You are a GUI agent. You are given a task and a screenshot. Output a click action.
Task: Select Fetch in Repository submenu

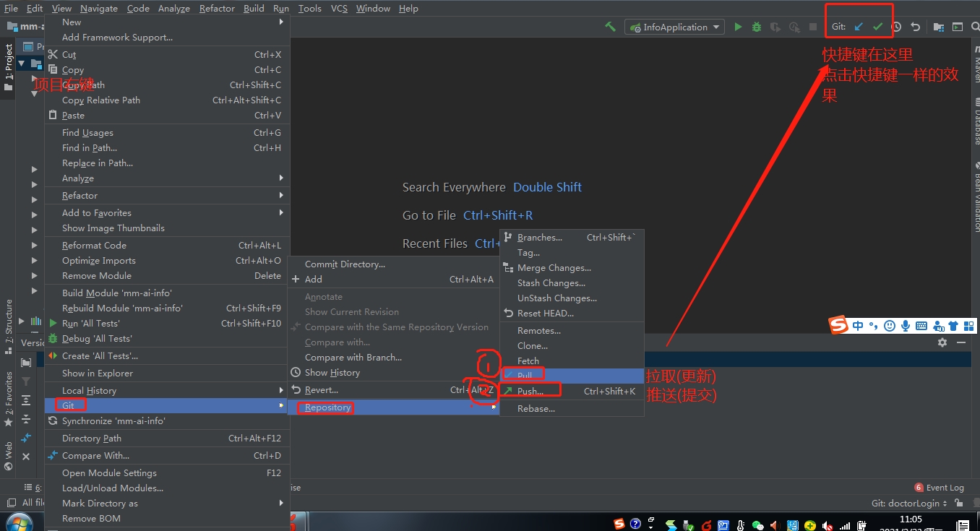tap(572, 361)
